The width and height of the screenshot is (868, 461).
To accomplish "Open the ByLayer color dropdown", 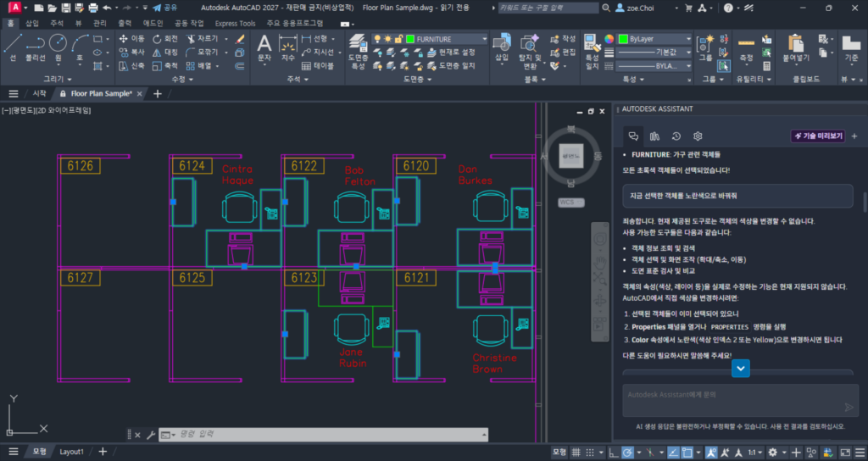I will (688, 39).
